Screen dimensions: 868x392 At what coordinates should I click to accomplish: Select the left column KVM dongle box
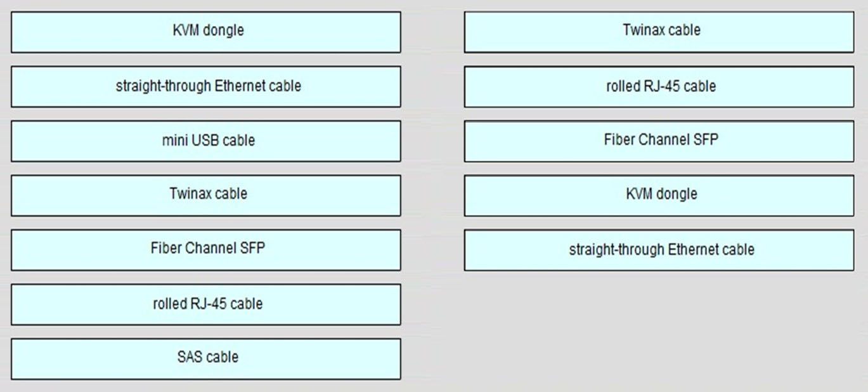(206, 32)
